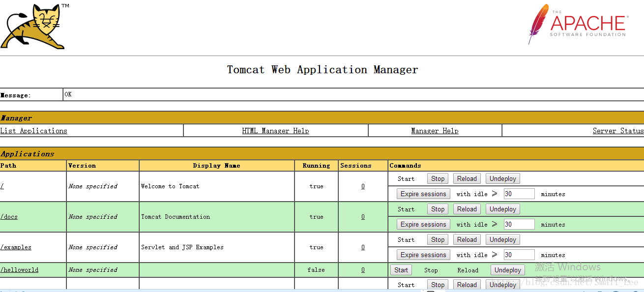This screenshot has width=644, height=292.
Task: Reload the /examples application
Action: (x=467, y=240)
